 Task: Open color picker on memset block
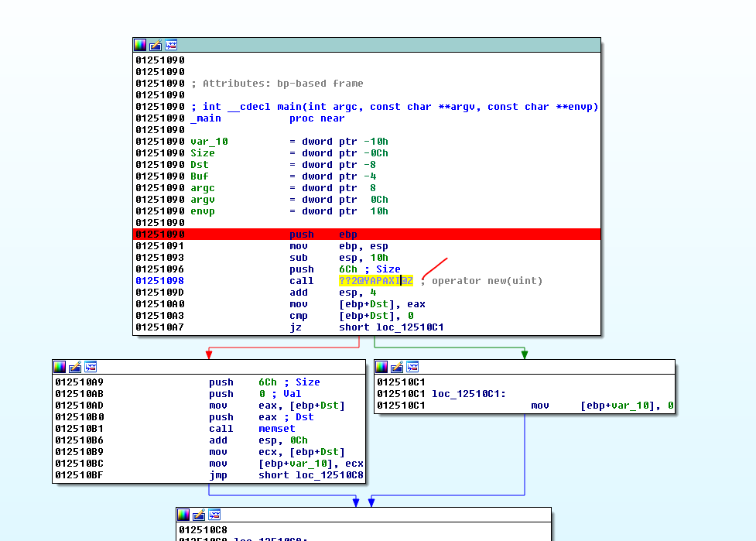[60, 367]
